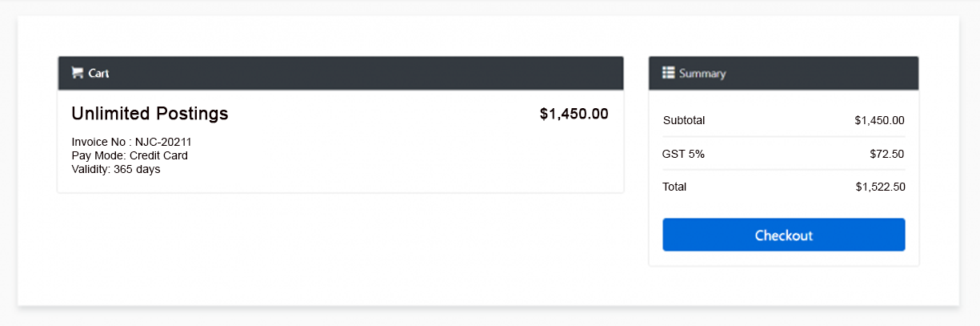Click the Subtotal label
980x326 pixels.
(x=684, y=120)
